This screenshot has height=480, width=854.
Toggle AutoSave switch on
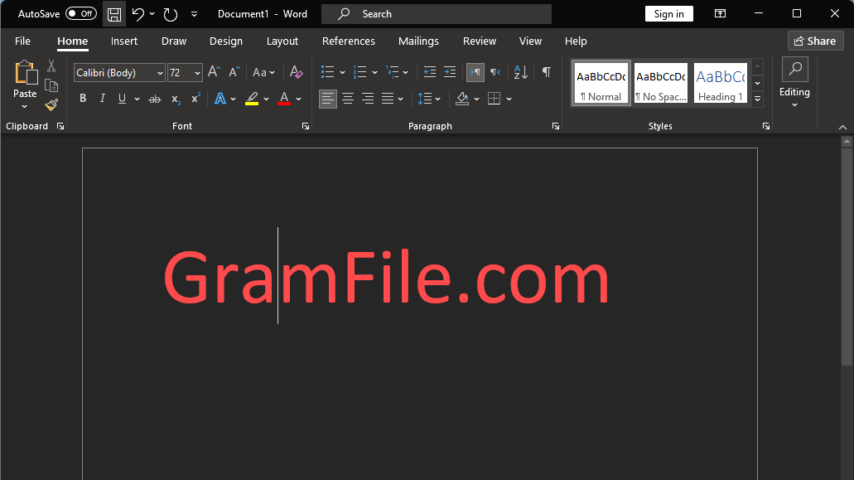click(x=81, y=14)
